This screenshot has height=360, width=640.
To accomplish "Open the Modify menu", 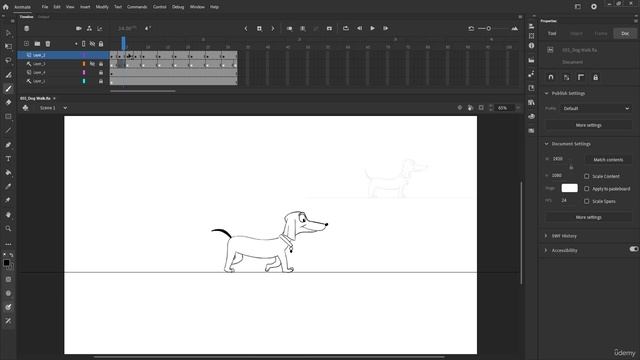I will tap(102, 7).
